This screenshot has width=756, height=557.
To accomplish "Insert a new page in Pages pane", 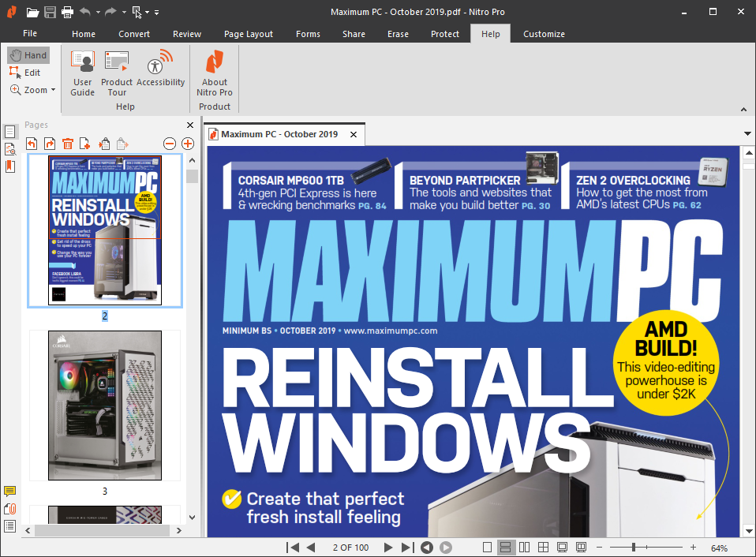I will (x=85, y=144).
